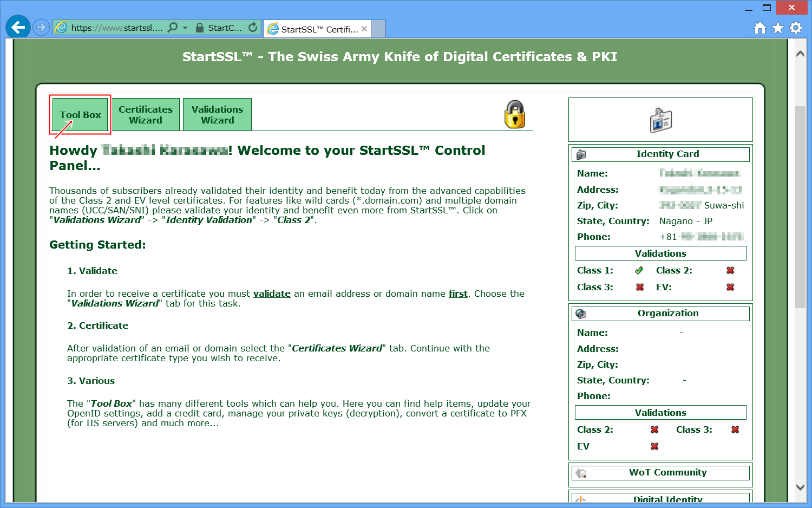
Task: Open Favorites star icon
Action: [778, 28]
